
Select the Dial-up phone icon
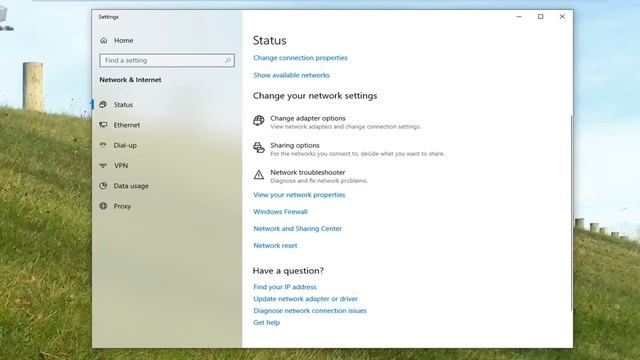coord(103,145)
